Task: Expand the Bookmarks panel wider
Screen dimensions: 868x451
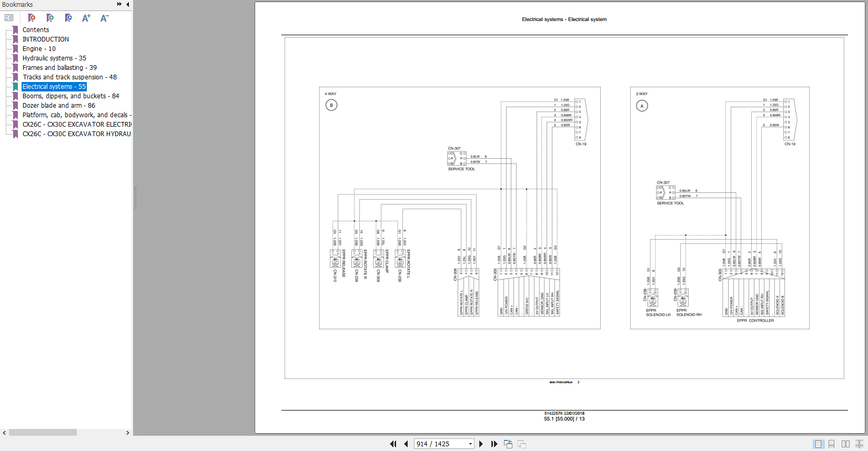Action: (x=119, y=4)
